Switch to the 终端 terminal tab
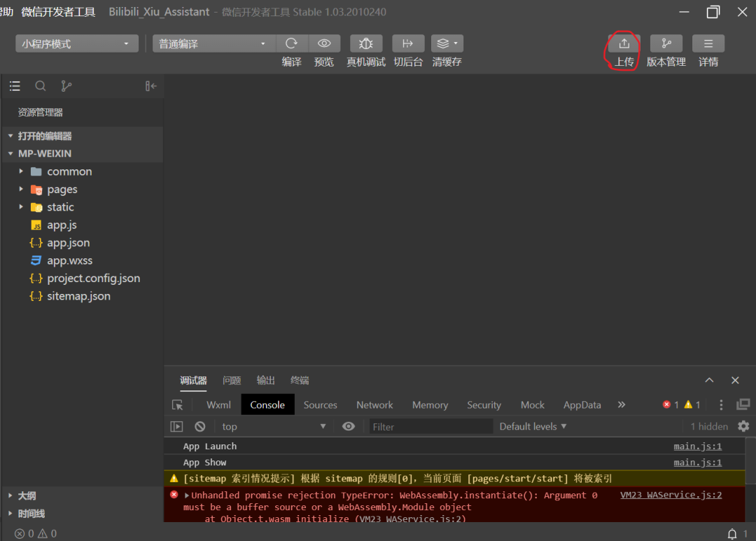 pos(300,381)
